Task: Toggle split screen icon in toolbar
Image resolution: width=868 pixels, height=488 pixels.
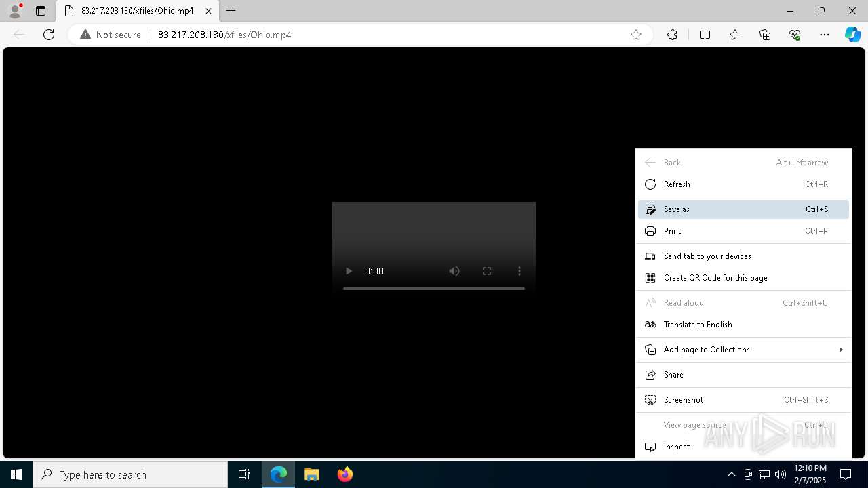Action: point(705,35)
